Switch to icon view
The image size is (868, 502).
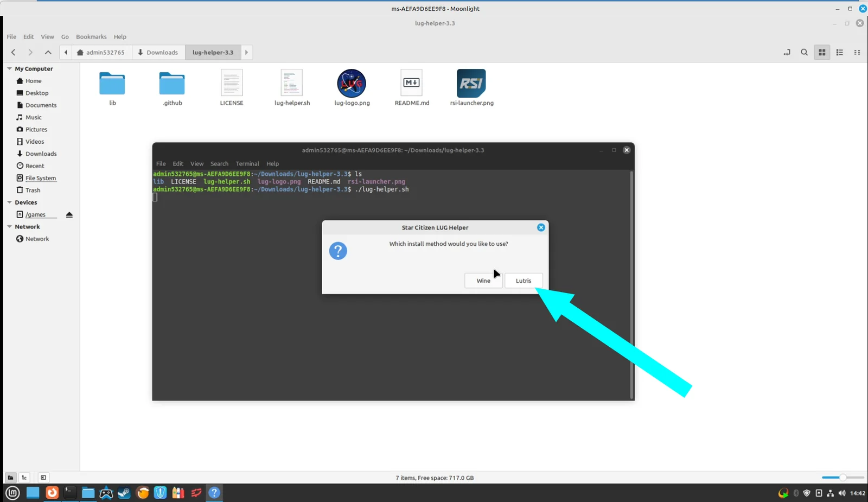tap(822, 53)
